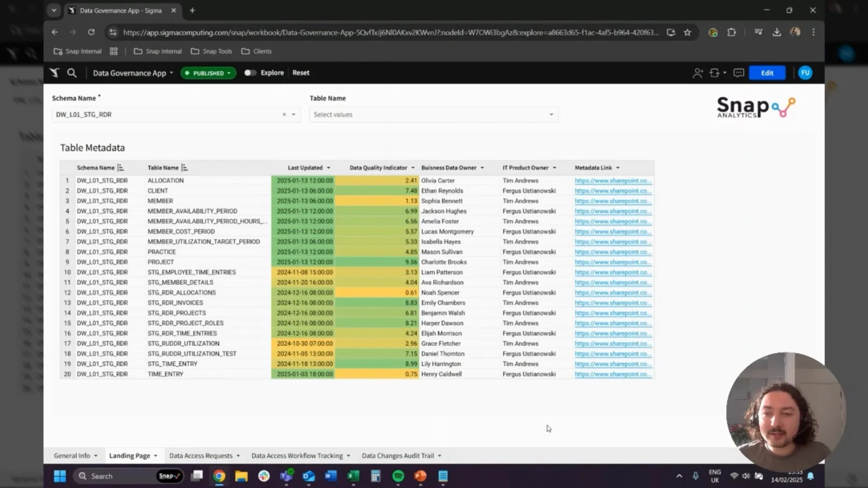Open metadata link for TIME_ENTRY row
Viewport: 868px width, 488px height.
pyautogui.click(x=613, y=374)
